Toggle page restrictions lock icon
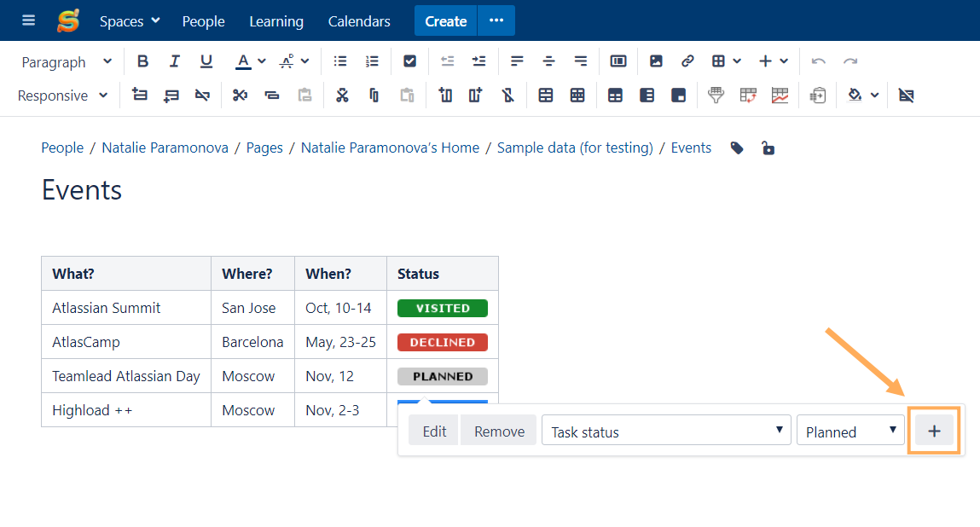 click(768, 148)
